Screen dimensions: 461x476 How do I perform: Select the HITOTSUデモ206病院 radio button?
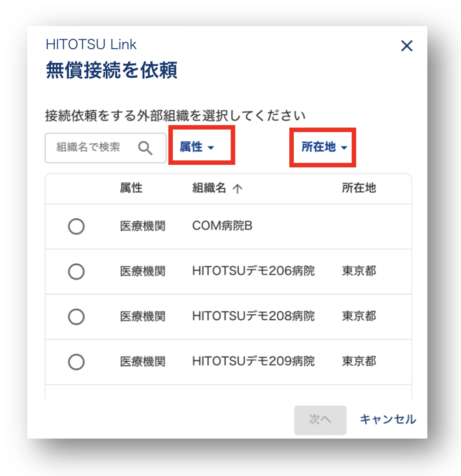[76, 272]
